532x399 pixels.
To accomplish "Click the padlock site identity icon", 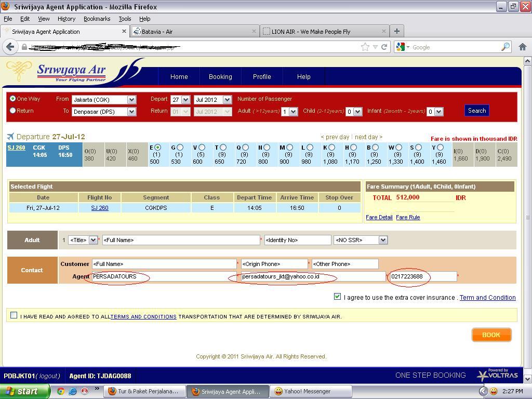I will pyautogui.click(x=24, y=47).
